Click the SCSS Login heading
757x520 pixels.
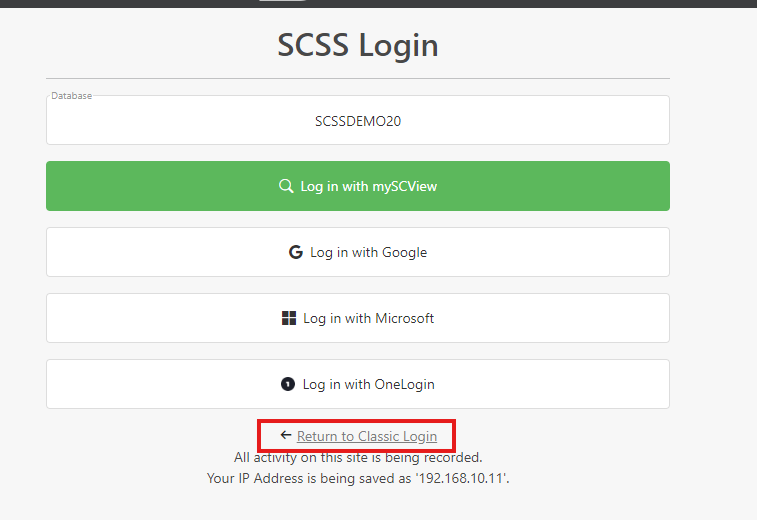[x=358, y=45]
